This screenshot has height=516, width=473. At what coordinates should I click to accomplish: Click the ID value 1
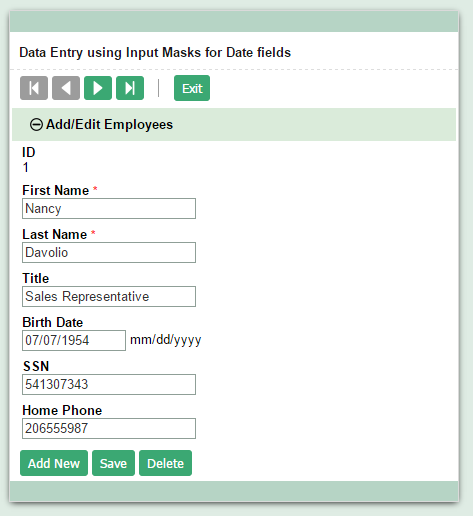coord(26,167)
